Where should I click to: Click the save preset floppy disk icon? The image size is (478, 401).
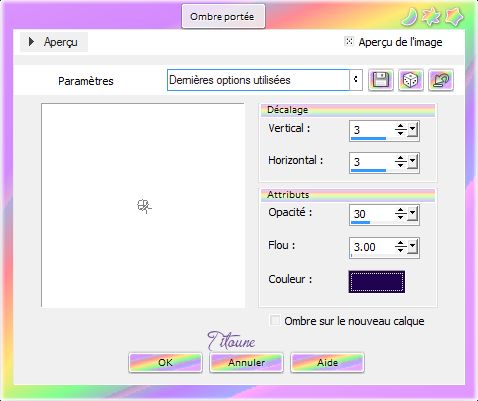click(x=381, y=80)
